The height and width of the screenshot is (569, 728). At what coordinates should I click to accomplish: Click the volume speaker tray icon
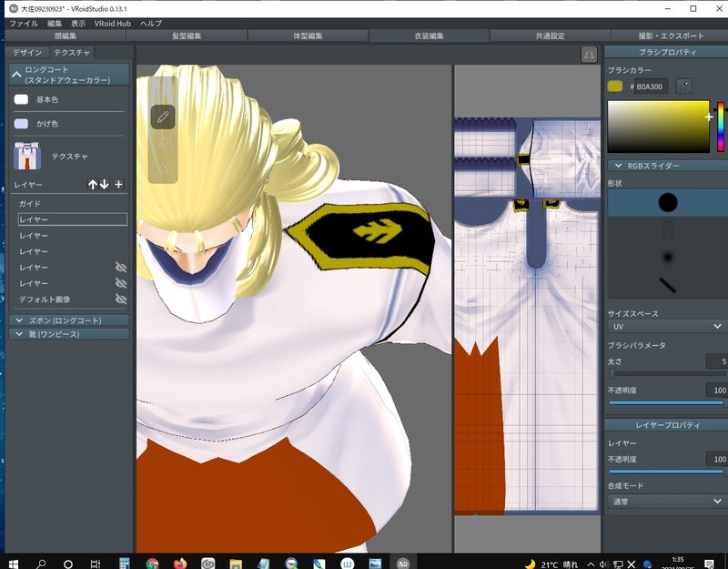[x=604, y=564]
